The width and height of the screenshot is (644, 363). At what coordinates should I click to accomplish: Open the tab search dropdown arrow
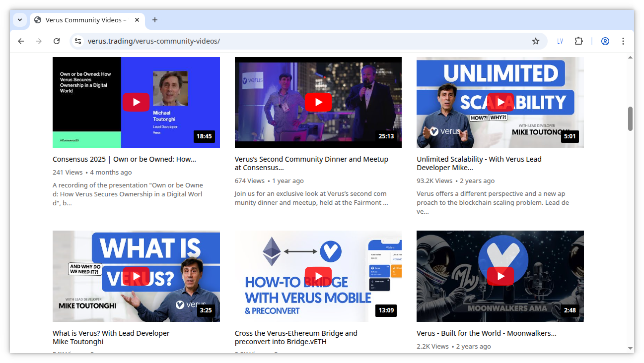coord(19,20)
